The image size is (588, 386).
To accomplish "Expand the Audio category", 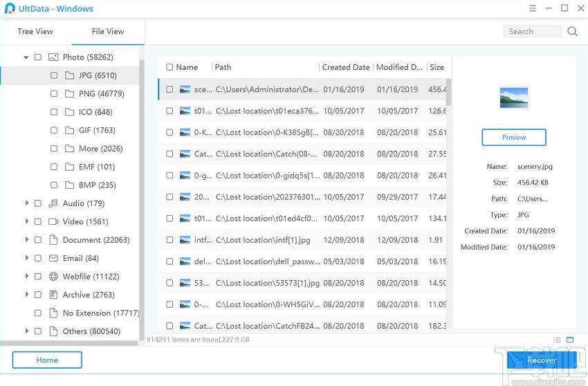I will [x=26, y=203].
